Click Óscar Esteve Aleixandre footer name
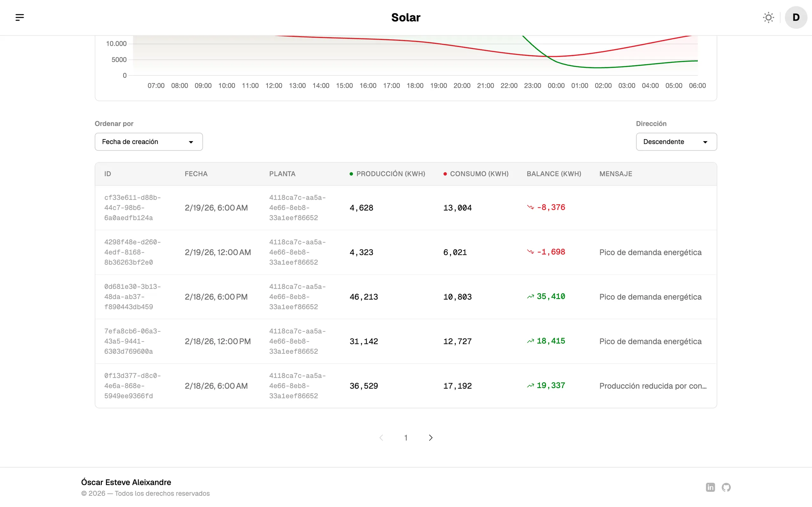Viewport: 812px width, 507px height. pos(126,482)
